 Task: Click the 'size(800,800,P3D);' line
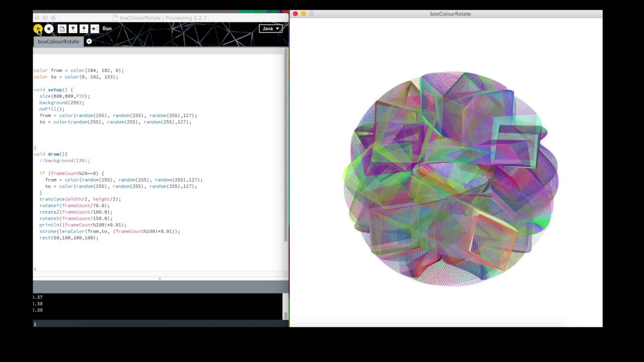tap(64, 96)
